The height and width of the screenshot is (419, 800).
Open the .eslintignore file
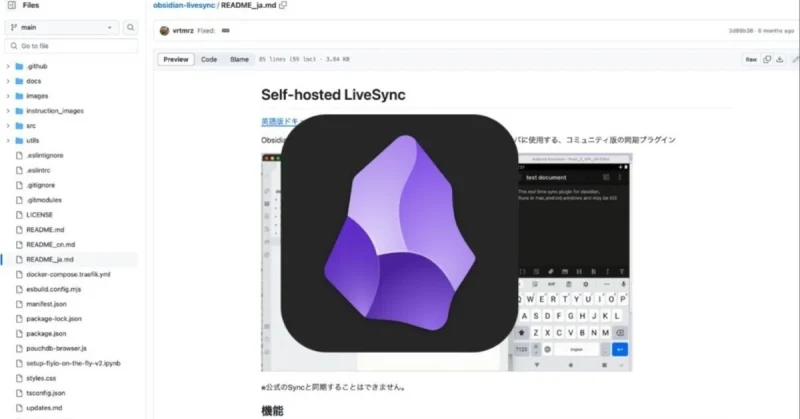tap(45, 155)
